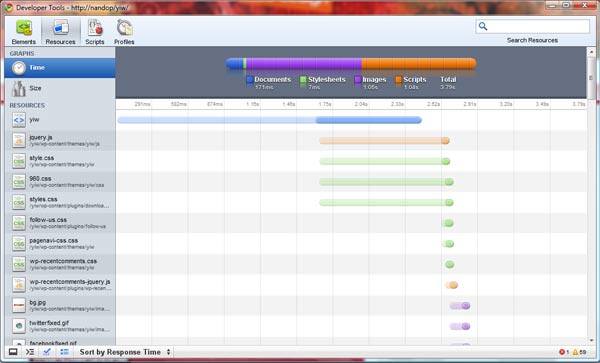
Task: Click the Search Resources input field
Action: (533, 26)
